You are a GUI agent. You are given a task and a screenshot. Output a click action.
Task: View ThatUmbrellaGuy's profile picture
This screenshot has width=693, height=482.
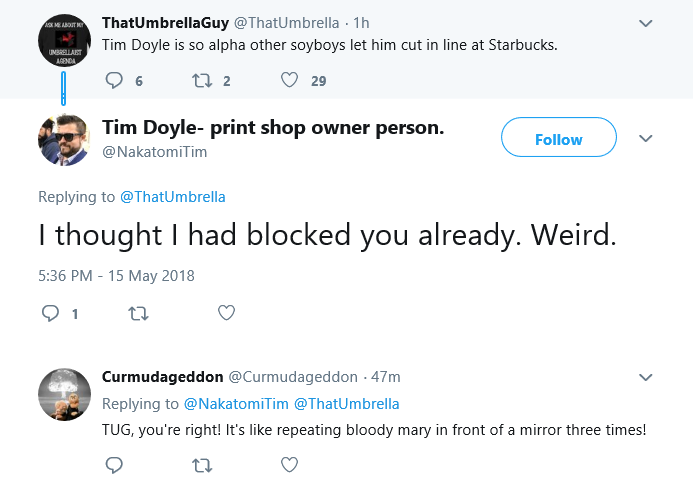(65, 40)
